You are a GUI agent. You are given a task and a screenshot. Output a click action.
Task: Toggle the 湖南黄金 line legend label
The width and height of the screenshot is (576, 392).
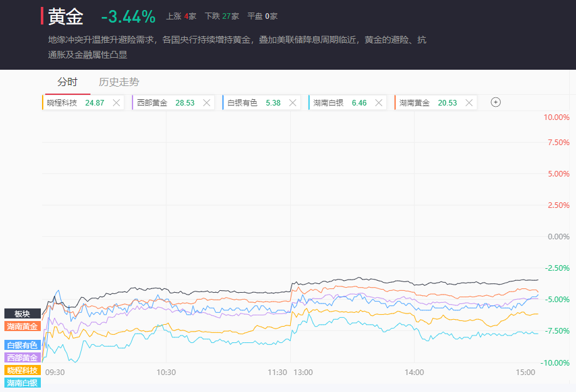pyautogui.click(x=23, y=326)
